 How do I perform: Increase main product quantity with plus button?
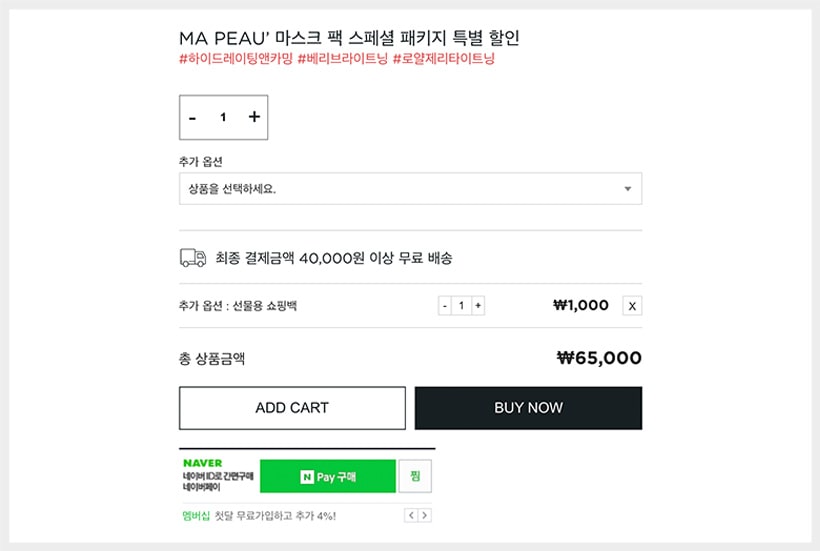(254, 117)
